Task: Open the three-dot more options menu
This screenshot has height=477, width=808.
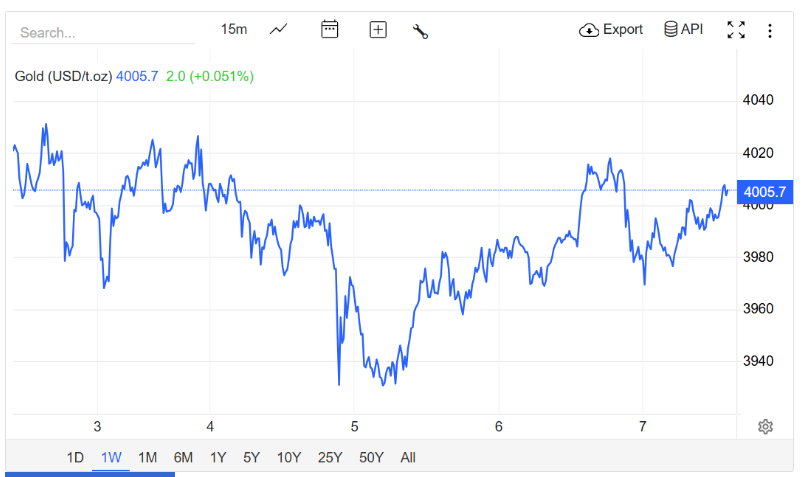Action: (x=770, y=30)
